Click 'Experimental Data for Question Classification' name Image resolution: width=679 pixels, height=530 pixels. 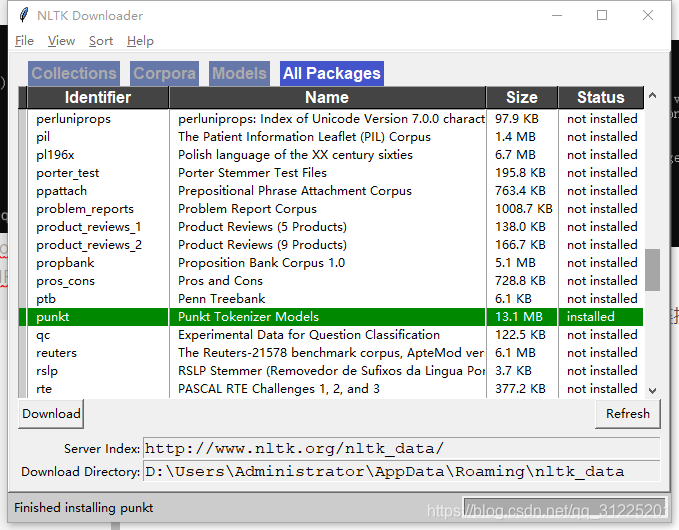(x=309, y=335)
